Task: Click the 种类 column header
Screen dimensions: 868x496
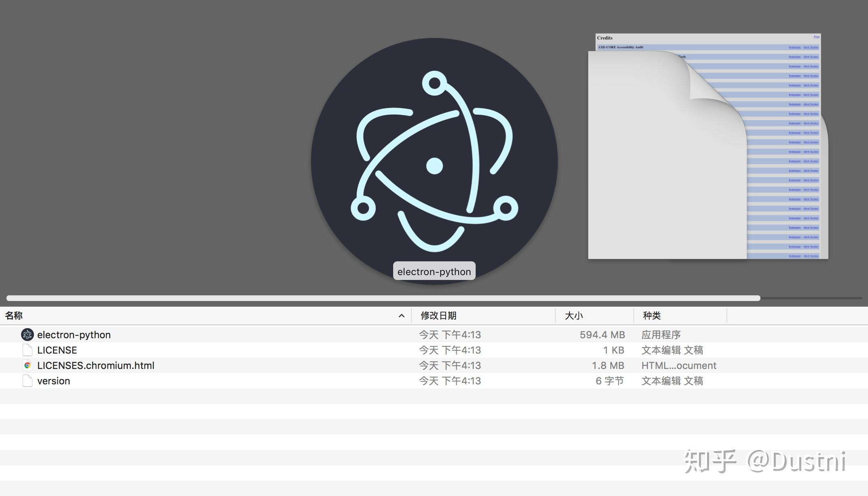Action: pos(652,315)
